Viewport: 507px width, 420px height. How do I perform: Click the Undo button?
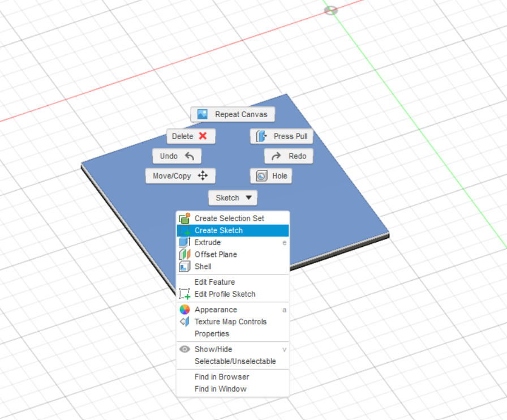coord(177,156)
